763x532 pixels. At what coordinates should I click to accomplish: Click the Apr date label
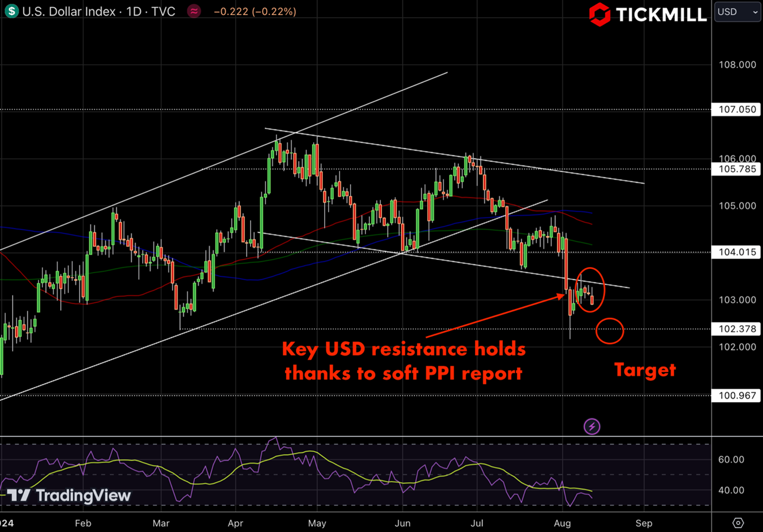235,523
